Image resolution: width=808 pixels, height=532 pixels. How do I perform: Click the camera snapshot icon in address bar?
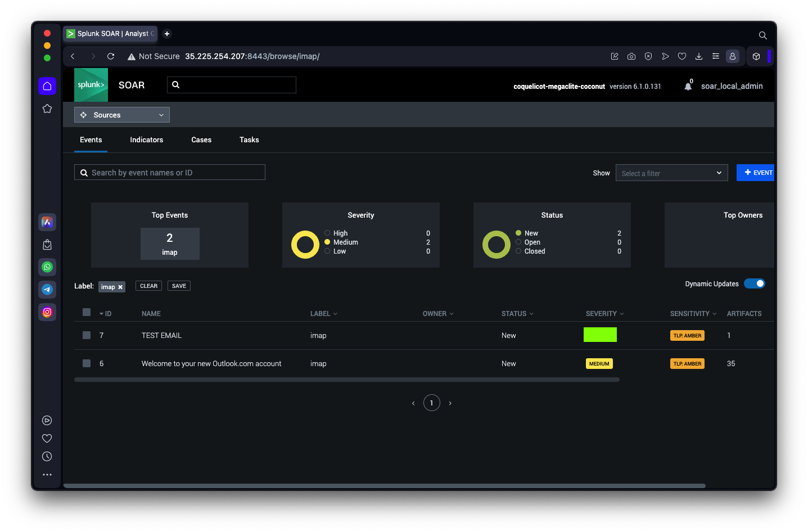pos(631,56)
